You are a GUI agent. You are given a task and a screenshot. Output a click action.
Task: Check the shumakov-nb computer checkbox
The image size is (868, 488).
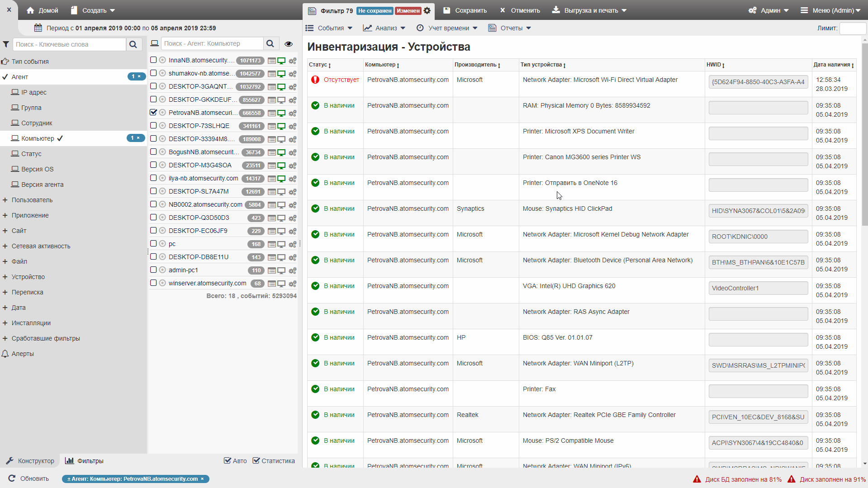153,73
